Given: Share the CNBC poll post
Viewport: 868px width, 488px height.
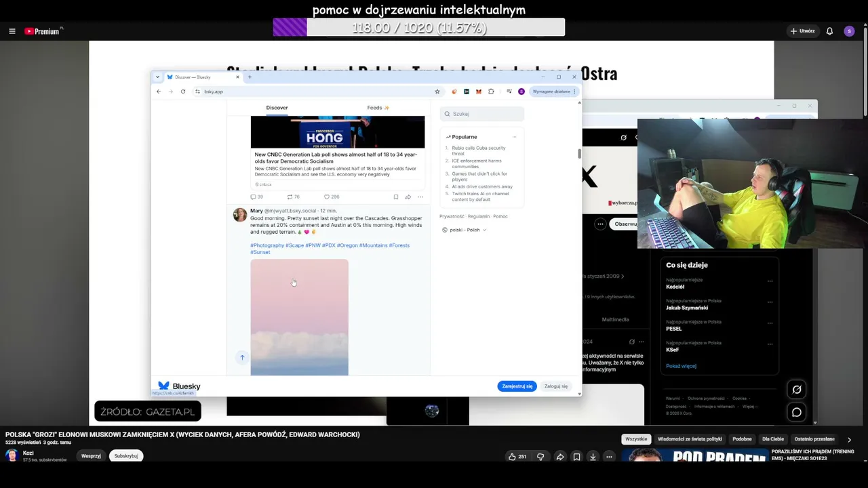Looking at the screenshot, I should click(408, 197).
